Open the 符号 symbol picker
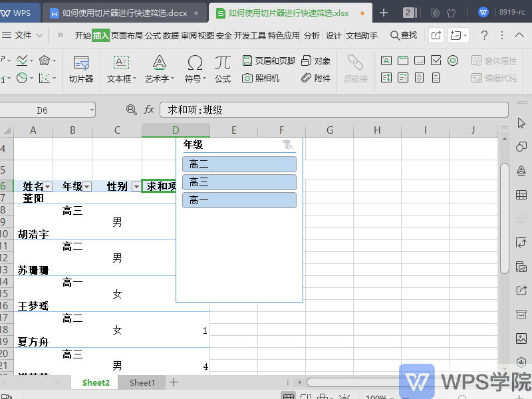Viewport: 532px width, 399px height. [195, 70]
